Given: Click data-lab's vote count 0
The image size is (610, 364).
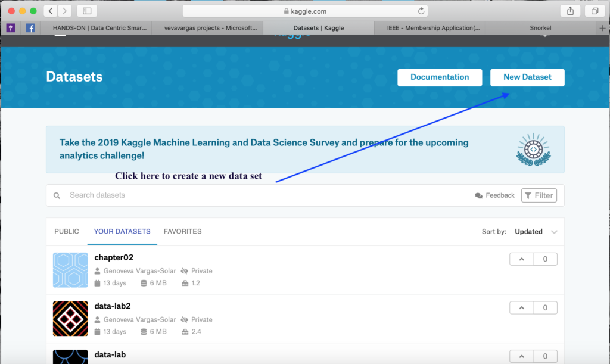Looking at the screenshot, I should click(545, 356).
